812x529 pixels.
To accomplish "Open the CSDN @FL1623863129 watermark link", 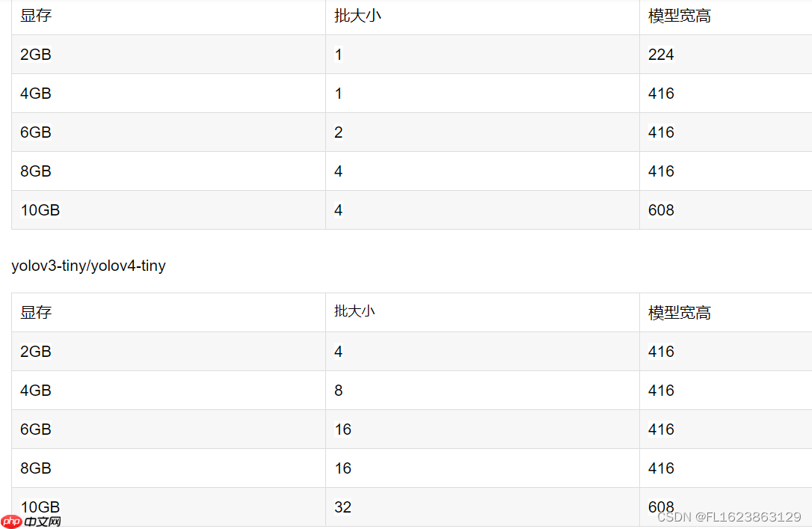I will coord(729,517).
